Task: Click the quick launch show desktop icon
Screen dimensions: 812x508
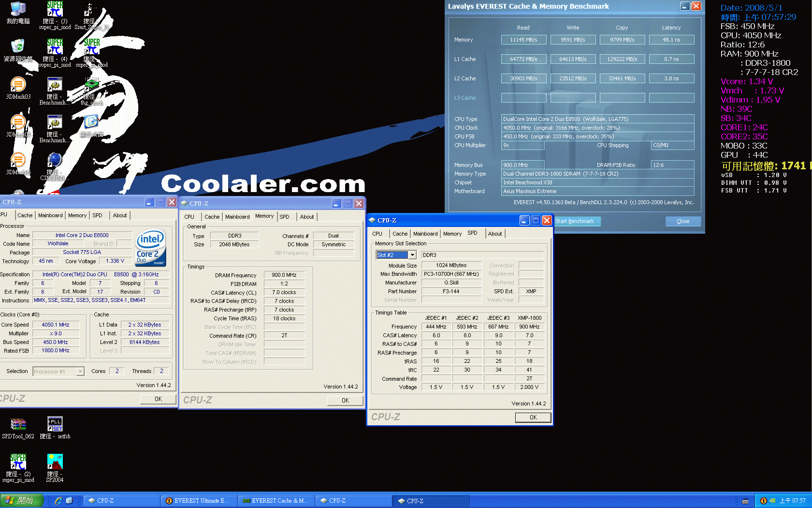Action: tap(69, 501)
